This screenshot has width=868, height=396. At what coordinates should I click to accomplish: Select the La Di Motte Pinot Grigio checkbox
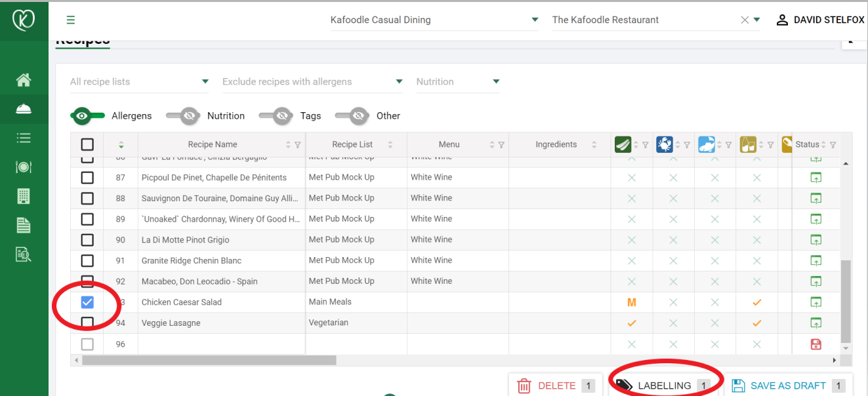tap(87, 240)
